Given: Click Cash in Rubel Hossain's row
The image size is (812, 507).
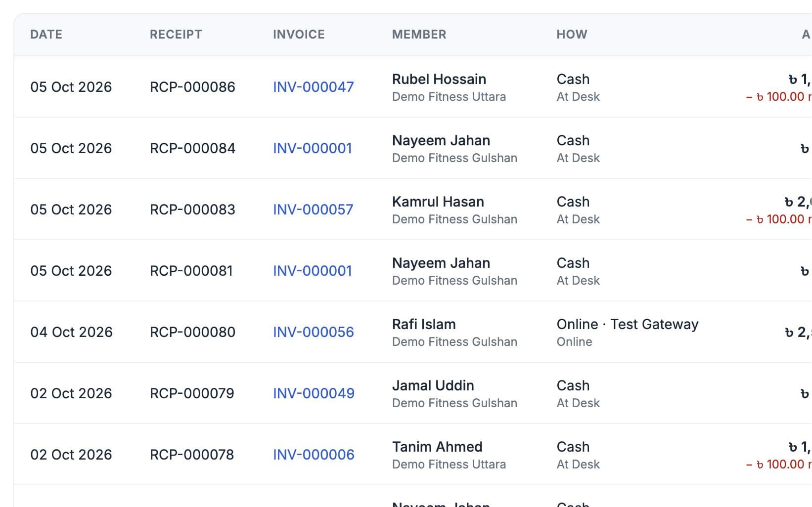Looking at the screenshot, I should 573,79.
